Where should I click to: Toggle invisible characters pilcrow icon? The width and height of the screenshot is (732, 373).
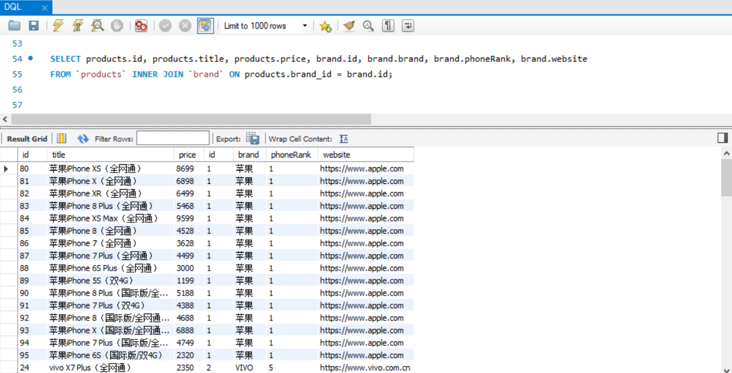(388, 26)
